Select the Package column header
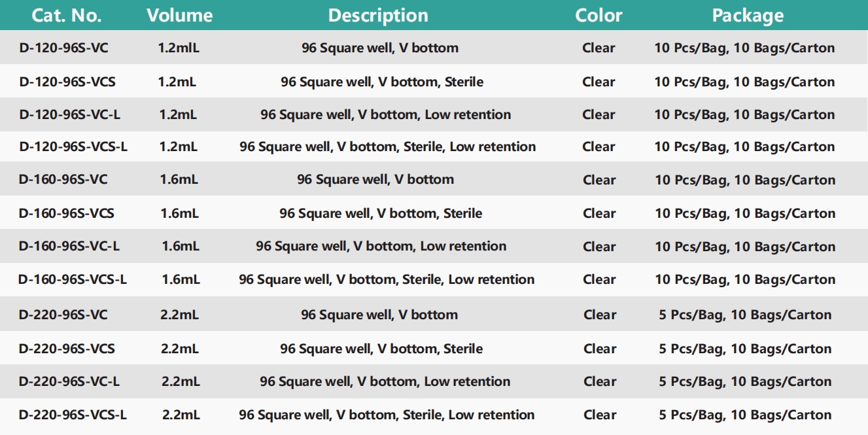 tap(748, 15)
